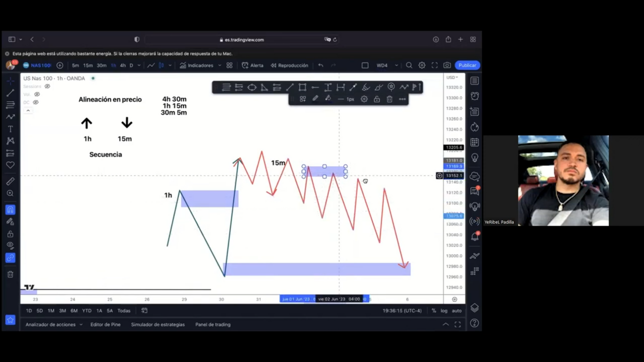
Task: Click the Publicar button
Action: 467,65
